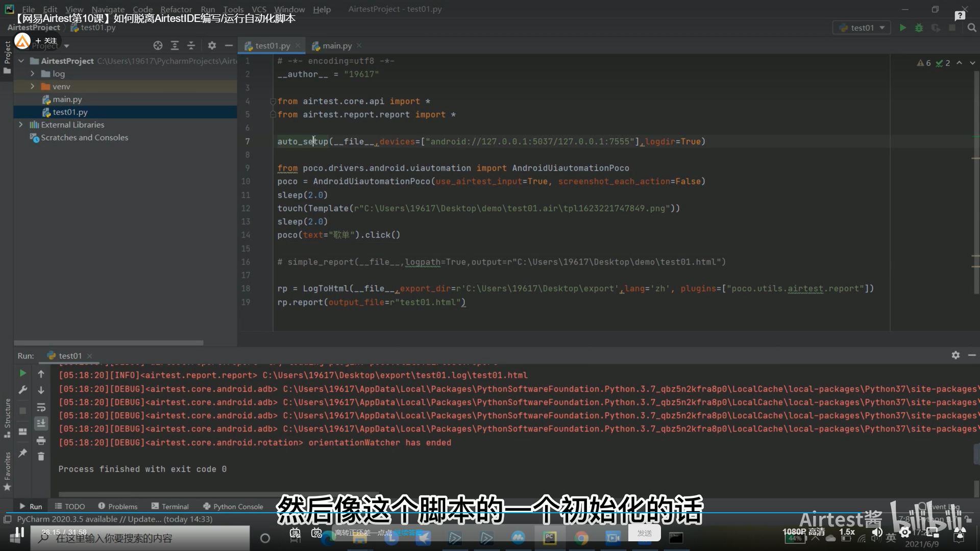Click the 继续答题 link
The width and height of the screenshot is (980, 551).
click(x=407, y=533)
